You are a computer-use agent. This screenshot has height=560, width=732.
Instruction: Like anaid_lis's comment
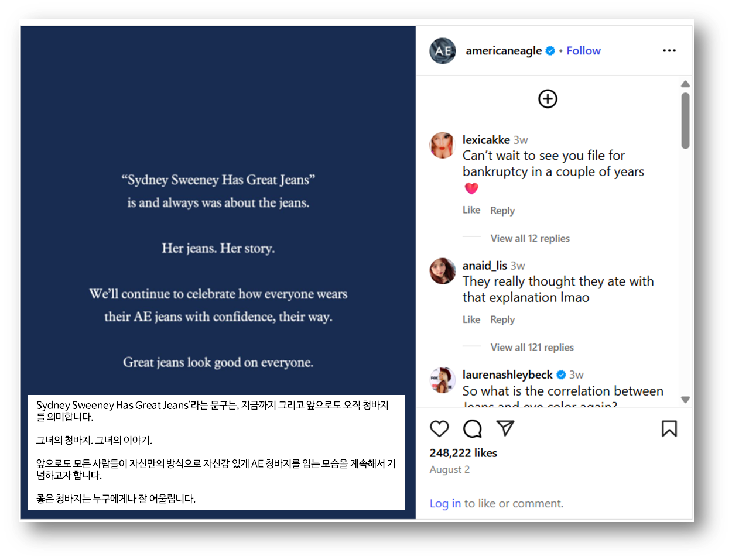(x=471, y=319)
